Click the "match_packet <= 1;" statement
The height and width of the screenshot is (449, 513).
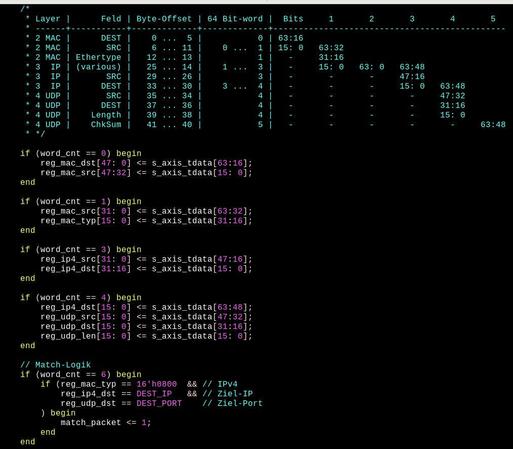tap(106, 423)
